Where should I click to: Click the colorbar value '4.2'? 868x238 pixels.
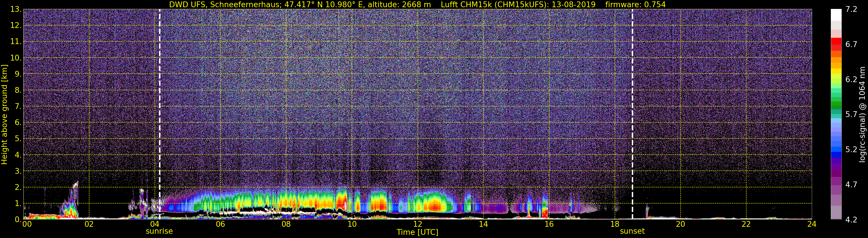pos(851,220)
